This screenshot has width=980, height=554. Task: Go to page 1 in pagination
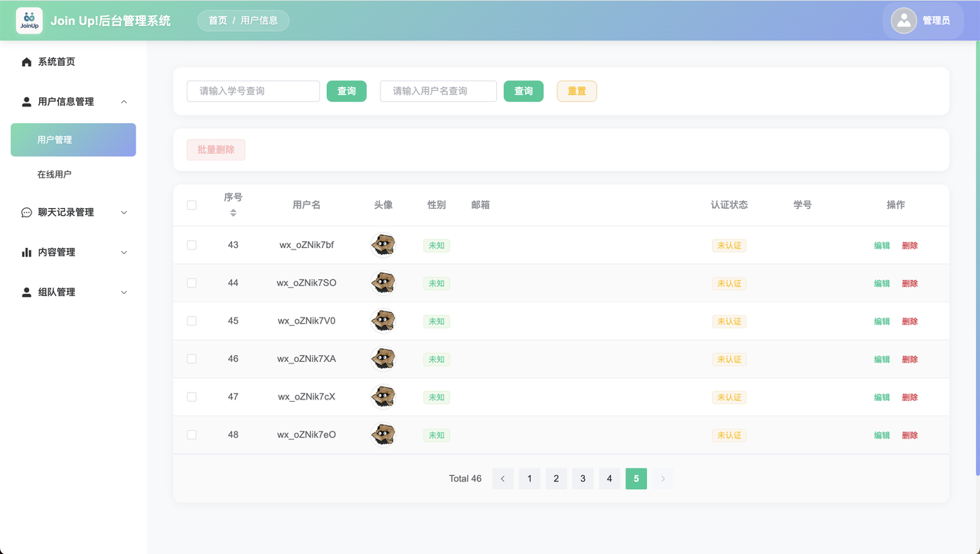530,479
